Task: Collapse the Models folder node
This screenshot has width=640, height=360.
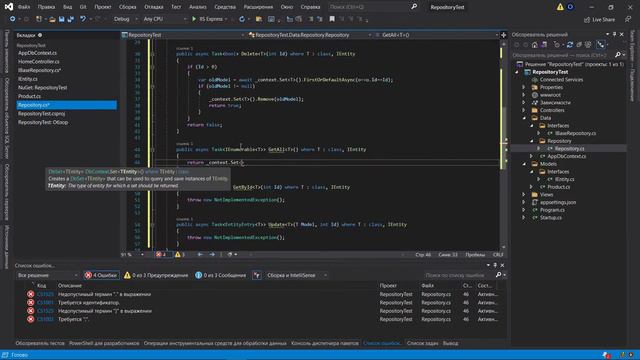Action: (x=524, y=164)
